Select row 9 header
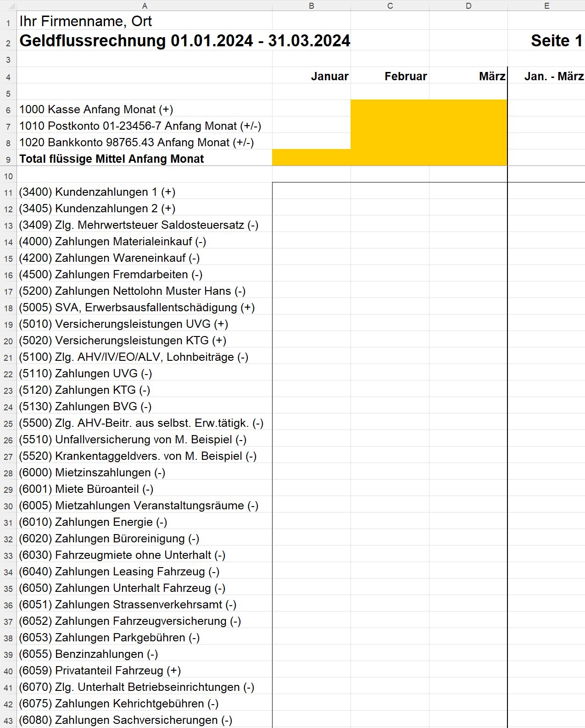This screenshot has width=585, height=728. [8, 160]
